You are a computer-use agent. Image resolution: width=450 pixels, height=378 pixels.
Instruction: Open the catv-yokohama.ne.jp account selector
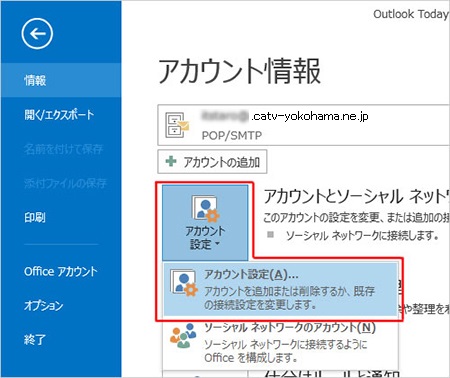[x=304, y=125]
